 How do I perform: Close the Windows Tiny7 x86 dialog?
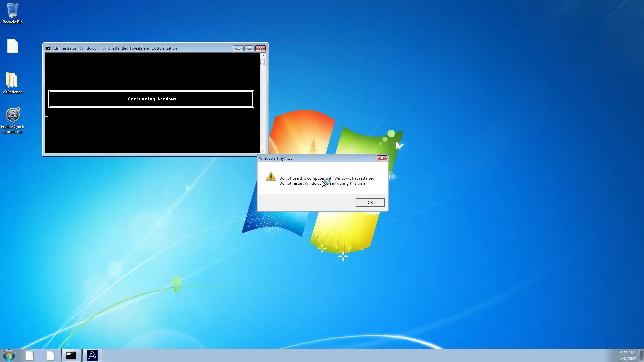tap(382, 158)
